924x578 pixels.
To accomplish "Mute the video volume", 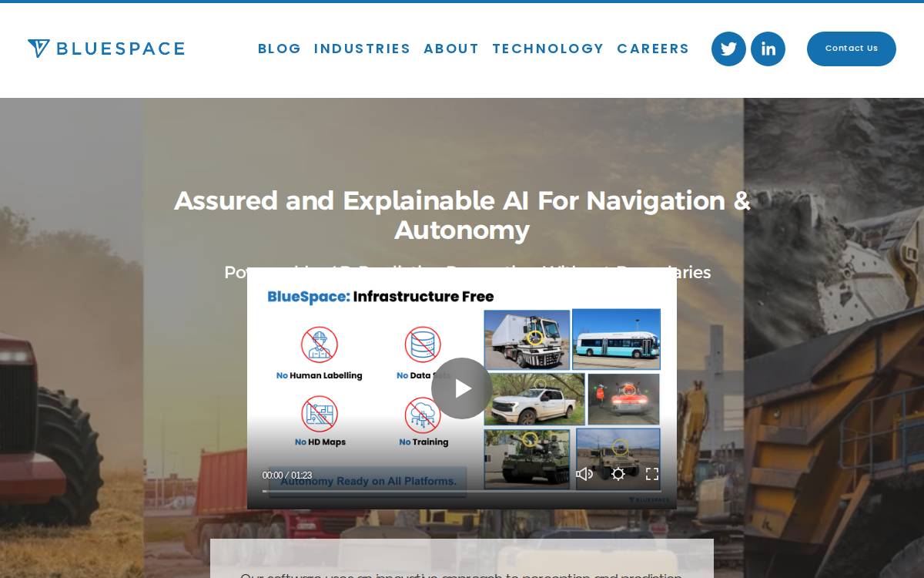I will 584,474.
